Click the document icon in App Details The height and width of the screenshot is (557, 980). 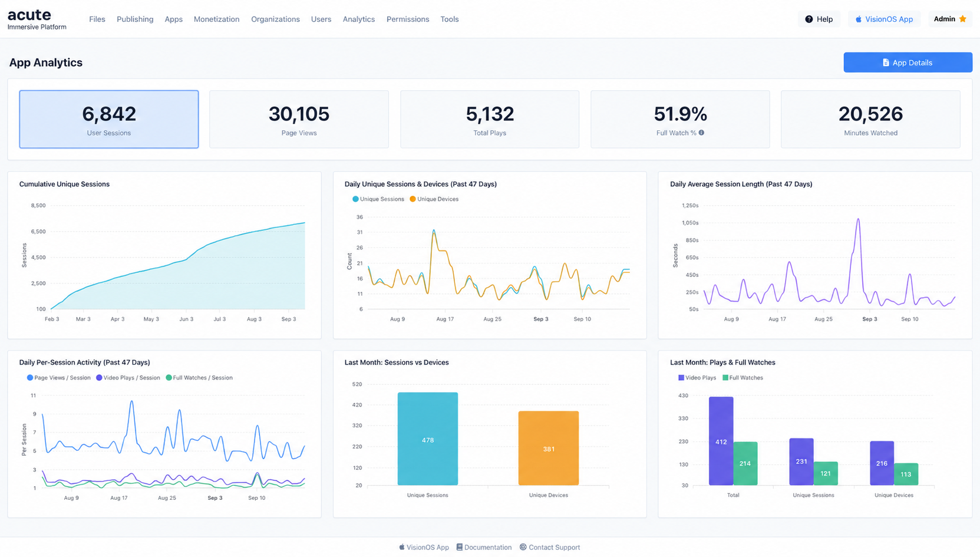[886, 62]
